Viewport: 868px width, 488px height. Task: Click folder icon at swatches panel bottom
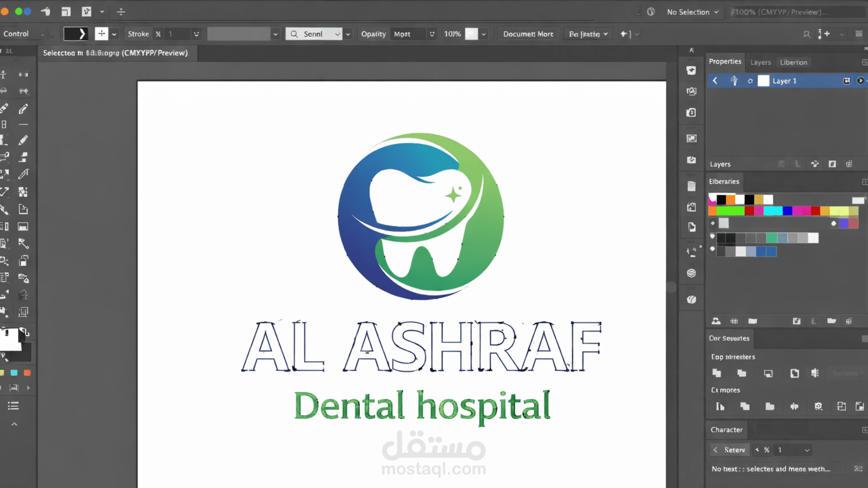pos(831,321)
